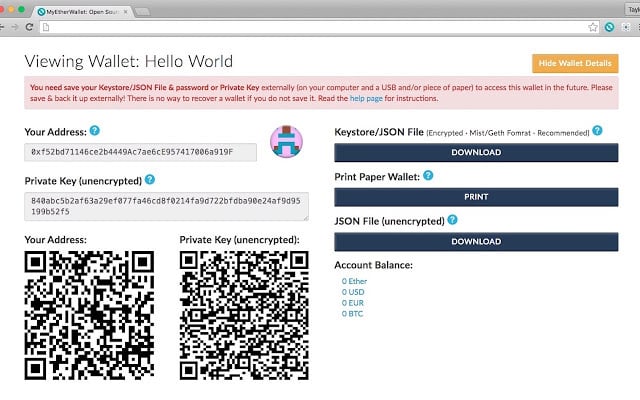Click the Account Balance: label
640x400 pixels.
click(373, 265)
